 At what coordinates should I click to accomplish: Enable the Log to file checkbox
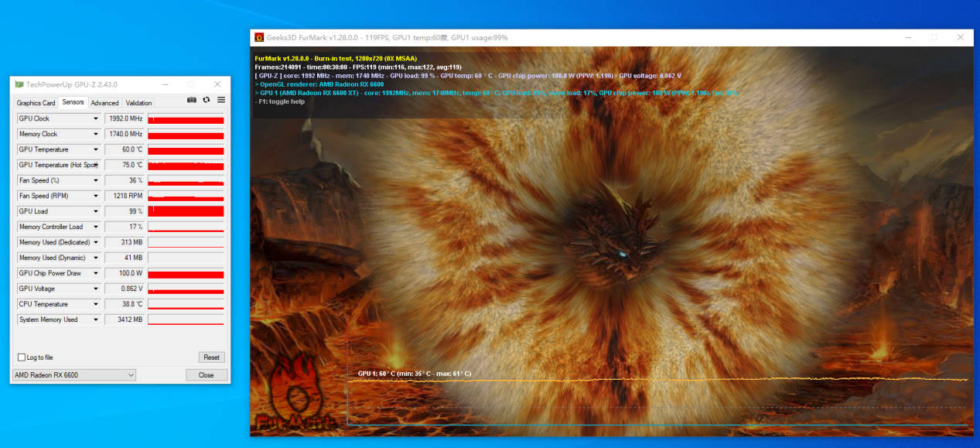click(x=22, y=357)
